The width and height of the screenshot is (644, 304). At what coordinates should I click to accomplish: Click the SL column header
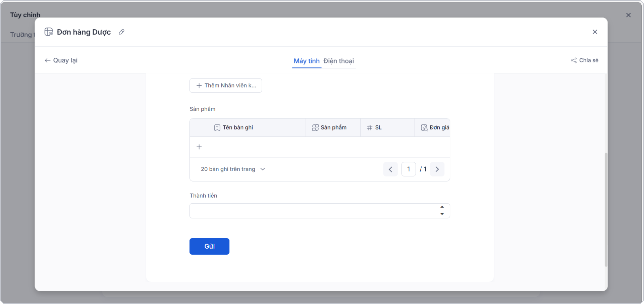point(387,128)
